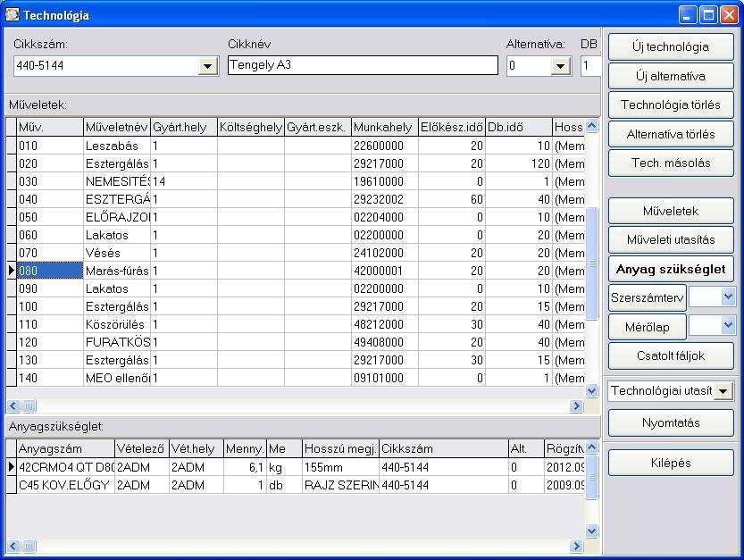Maximize the Technológia window
Viewport: 744px width, 560px height.
click(708, 15)
